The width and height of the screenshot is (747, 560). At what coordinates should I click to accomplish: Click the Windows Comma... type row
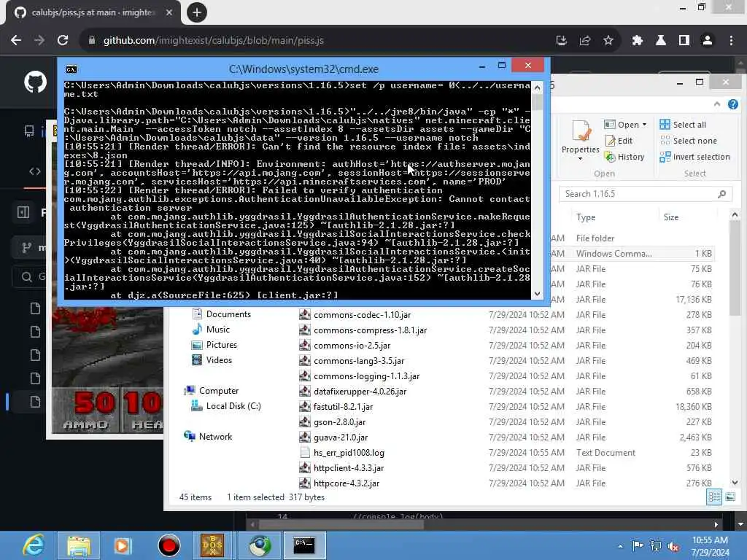point(614,254)
